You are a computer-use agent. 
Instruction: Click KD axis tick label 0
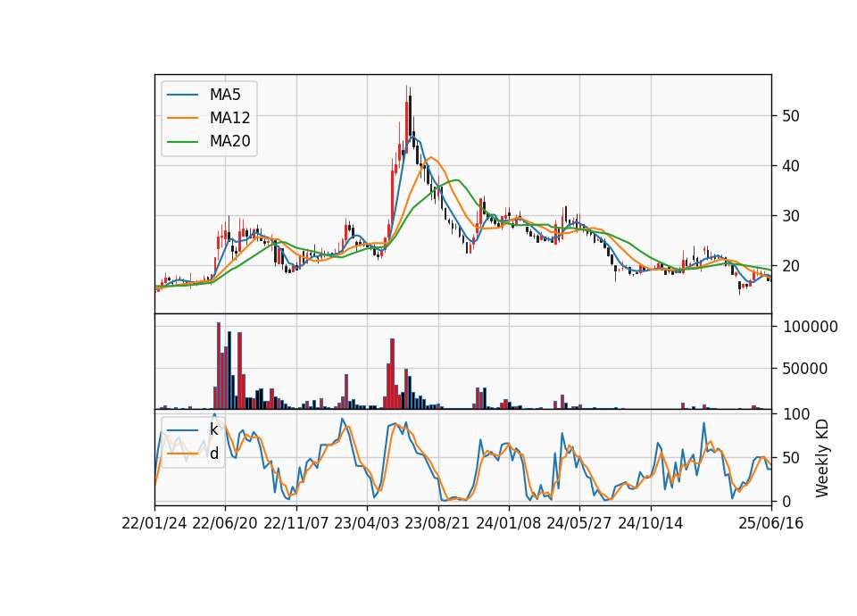(787, 501)
